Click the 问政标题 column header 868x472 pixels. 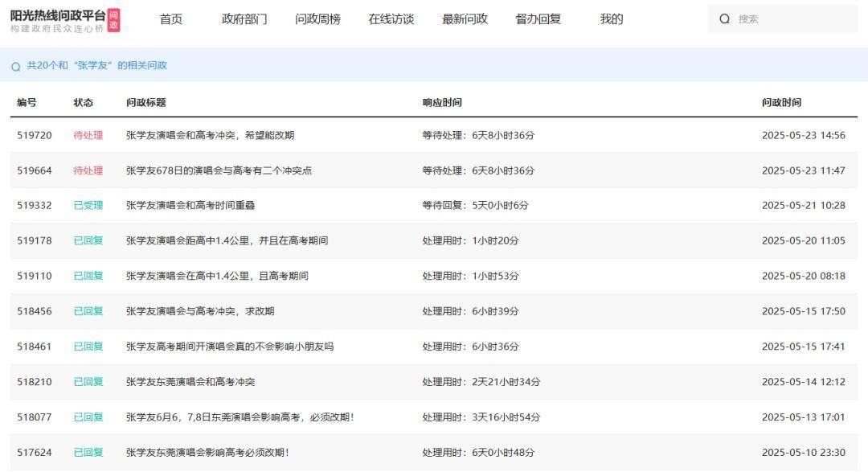pos(145,102)
